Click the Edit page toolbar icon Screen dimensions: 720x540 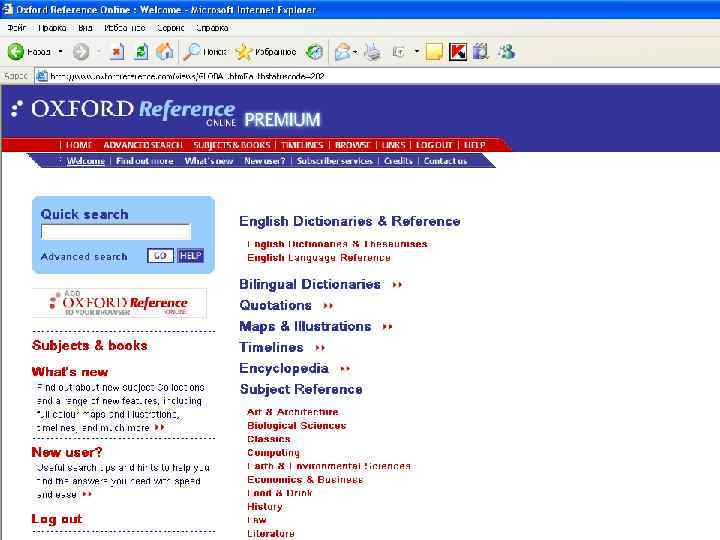pyautogui.click(x=399, y=52)
